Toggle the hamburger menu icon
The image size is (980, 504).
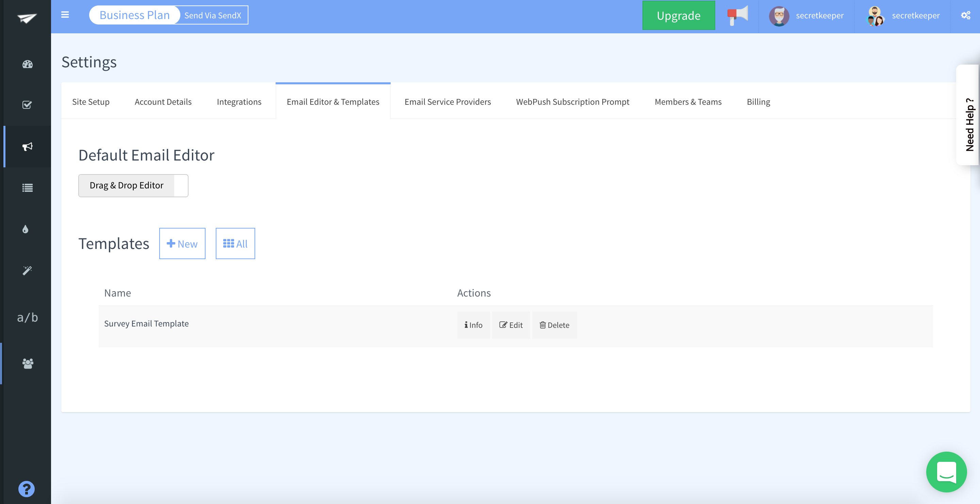(65, 15)
